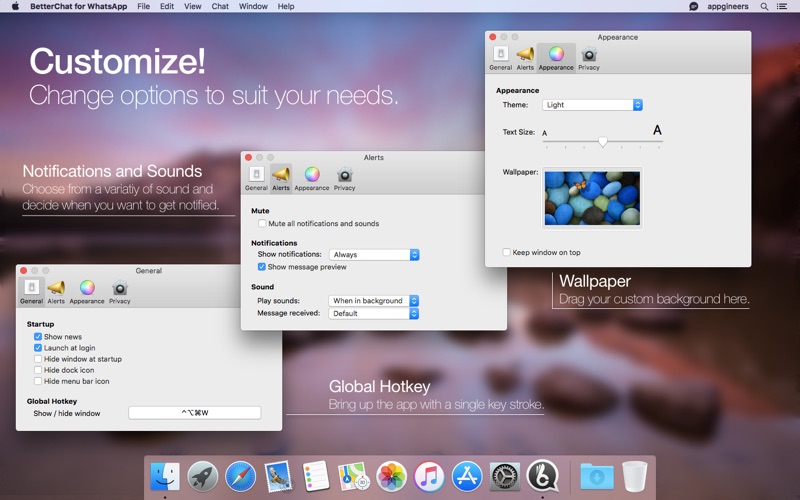Switch to General icon in Alerts window
800x500 pixels.
tap(256, 177)
